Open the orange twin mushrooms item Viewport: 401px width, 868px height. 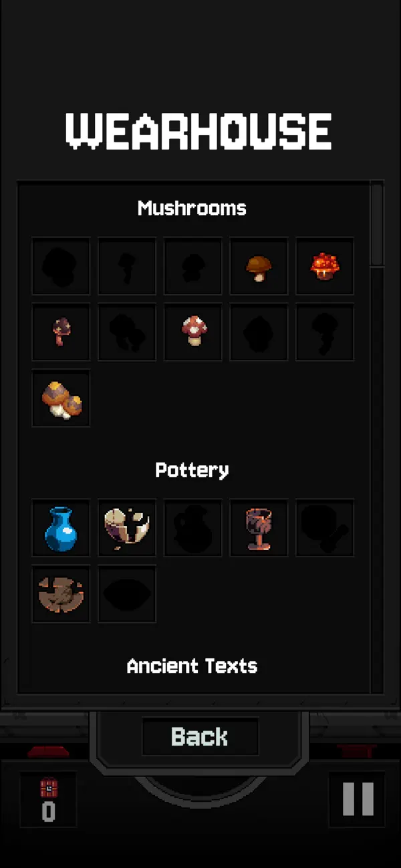(x=61, y=398)
